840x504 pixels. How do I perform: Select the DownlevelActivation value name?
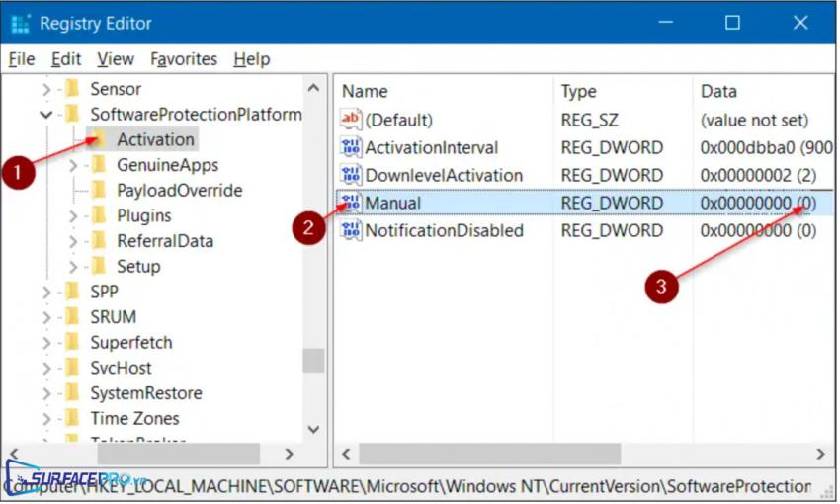pyautogui.click(x=444, y=175)
